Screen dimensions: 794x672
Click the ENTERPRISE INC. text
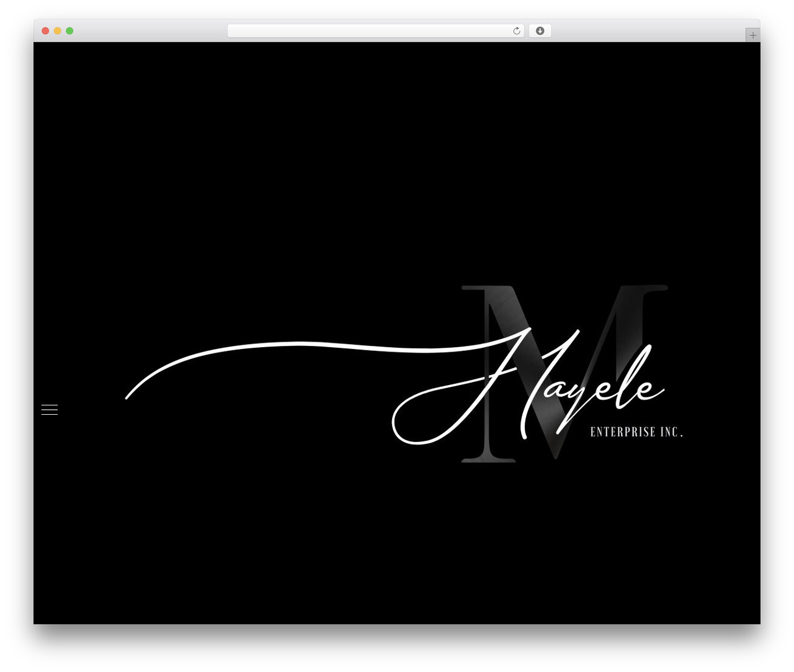(x=636, y=432)
